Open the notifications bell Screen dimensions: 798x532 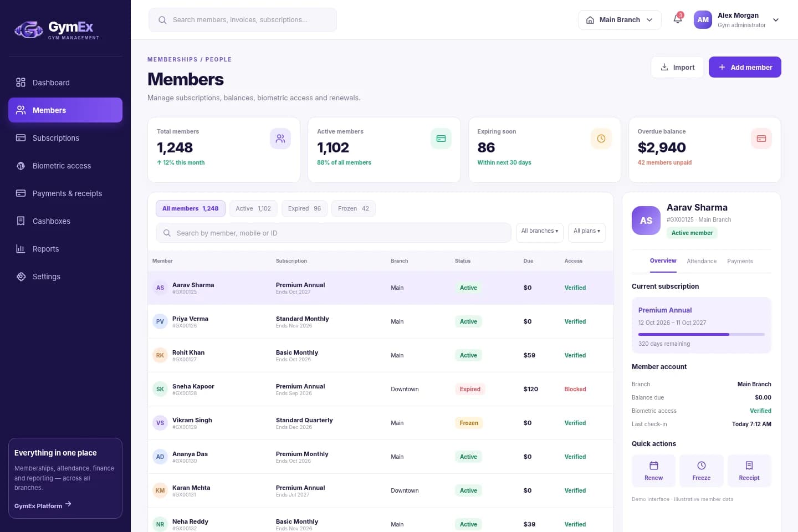coord(678,19)
